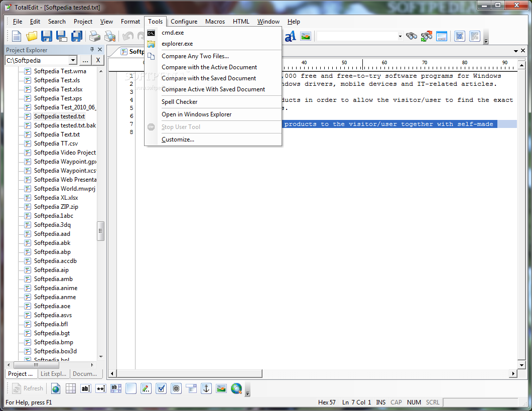Click the editor's scroll down arrow

point(522,365)
